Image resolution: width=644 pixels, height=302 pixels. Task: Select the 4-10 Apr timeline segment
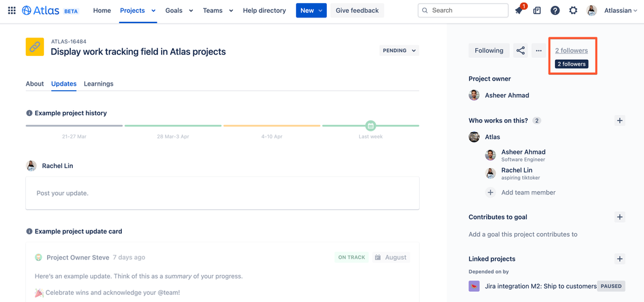272,126
